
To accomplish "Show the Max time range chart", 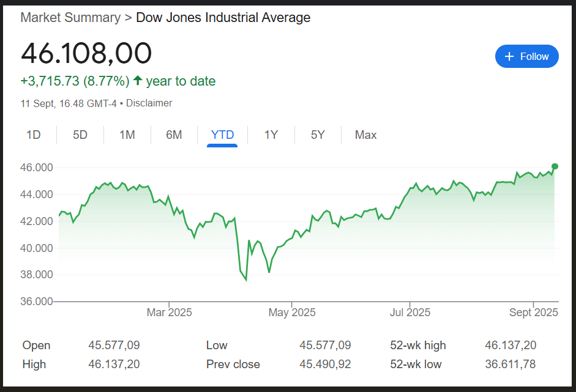I will (365, 135).
